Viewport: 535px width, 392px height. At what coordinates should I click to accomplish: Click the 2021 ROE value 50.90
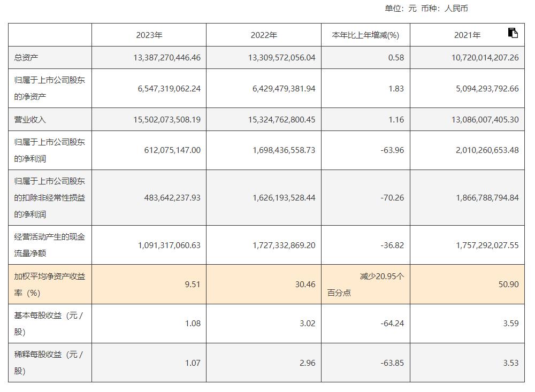click(508, 284)
